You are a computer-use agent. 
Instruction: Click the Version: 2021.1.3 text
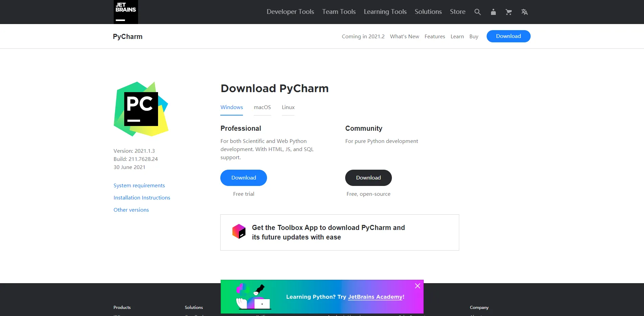(134, 151)
